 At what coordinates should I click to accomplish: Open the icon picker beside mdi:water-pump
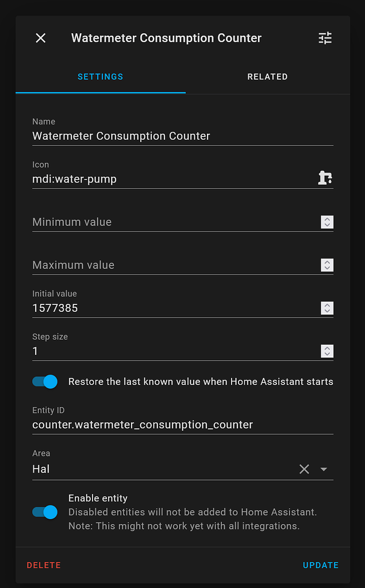[325, 178]
